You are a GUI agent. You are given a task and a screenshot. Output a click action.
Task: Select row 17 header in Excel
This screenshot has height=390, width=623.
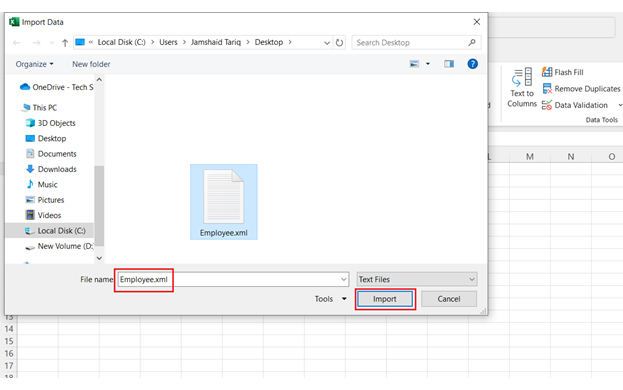coord(9,366)
